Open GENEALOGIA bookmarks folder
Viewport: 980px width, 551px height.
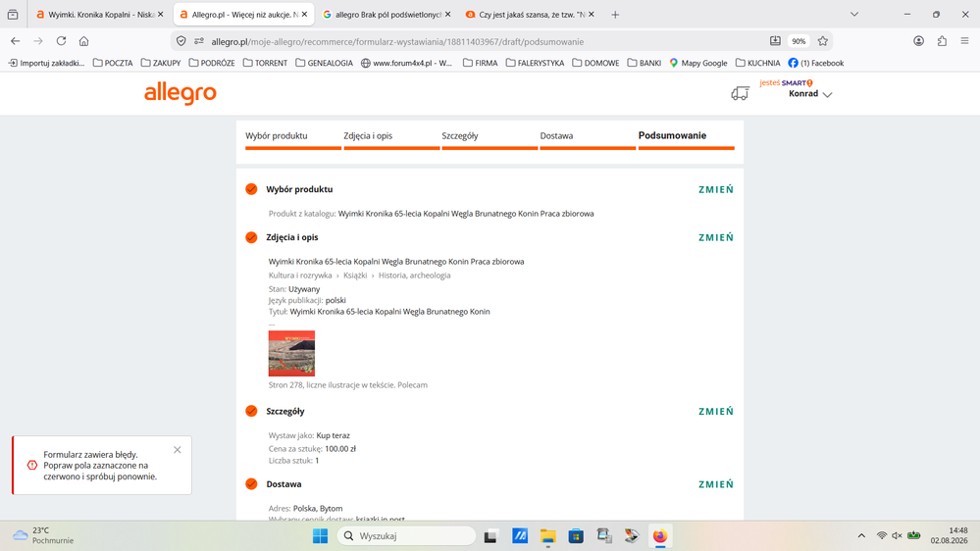(x=325, y=63)
